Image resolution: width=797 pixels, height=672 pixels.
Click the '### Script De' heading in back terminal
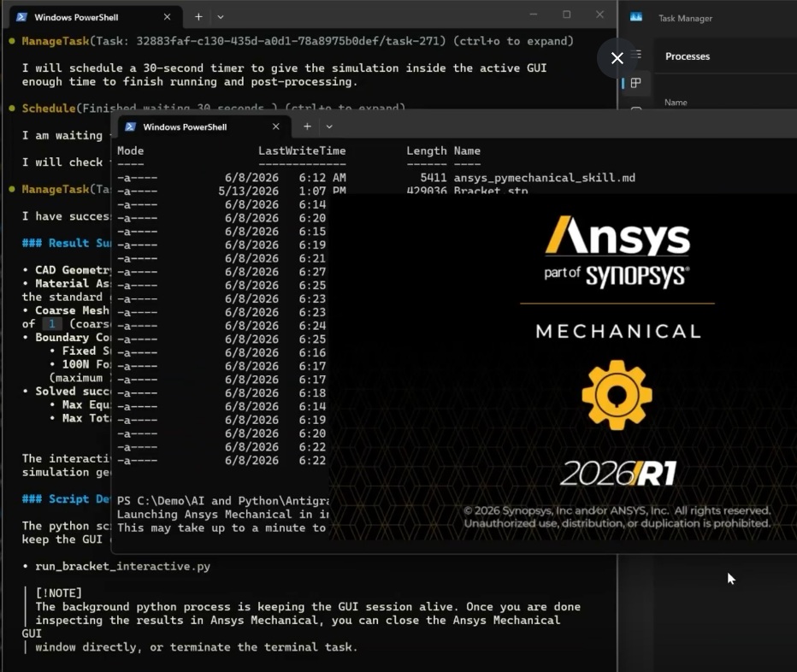[x=66, y=498]
